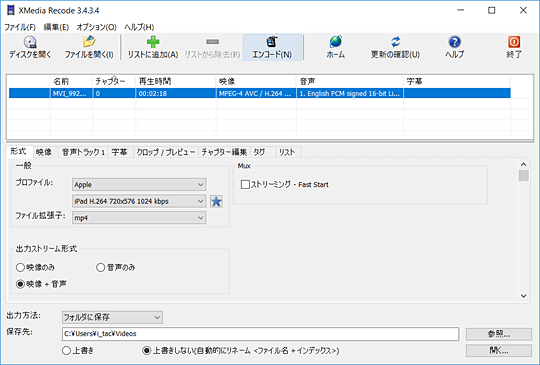Open the ファイル(F) menu

click(x=20, y=27)
